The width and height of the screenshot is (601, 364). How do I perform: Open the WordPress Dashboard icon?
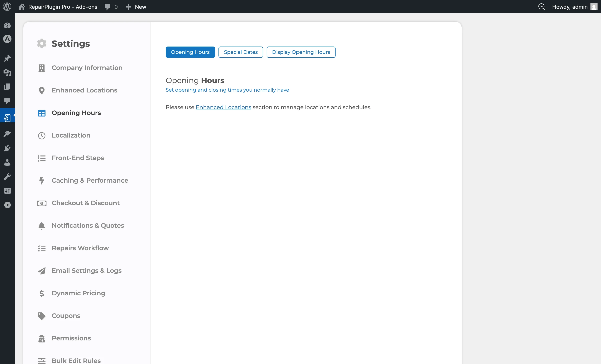7,25
